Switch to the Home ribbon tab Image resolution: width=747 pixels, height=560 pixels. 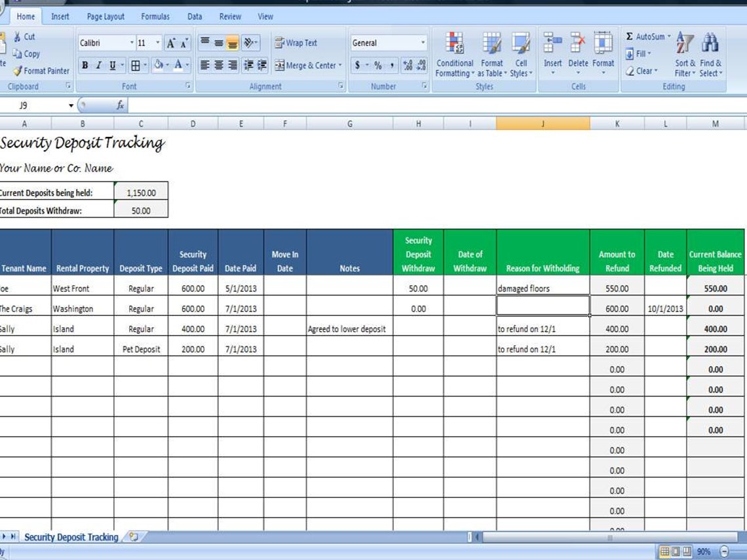(x=26, y=16)
